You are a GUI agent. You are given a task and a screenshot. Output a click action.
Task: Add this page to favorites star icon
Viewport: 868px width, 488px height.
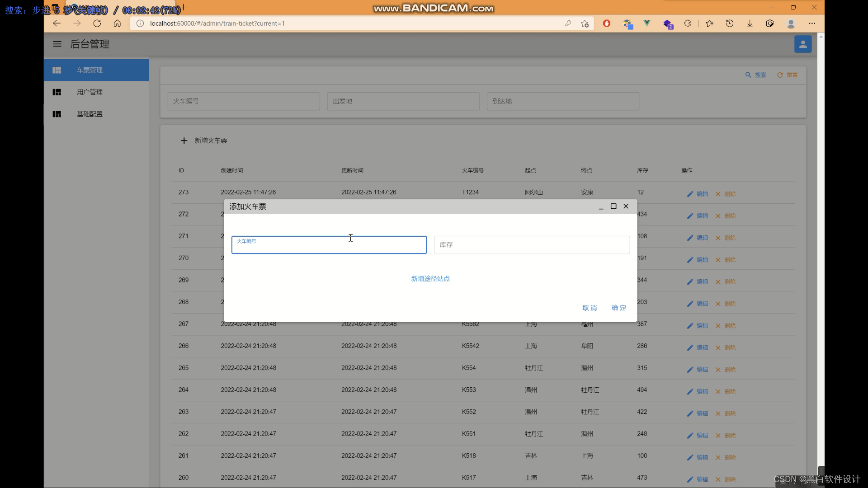click(585, 23)
